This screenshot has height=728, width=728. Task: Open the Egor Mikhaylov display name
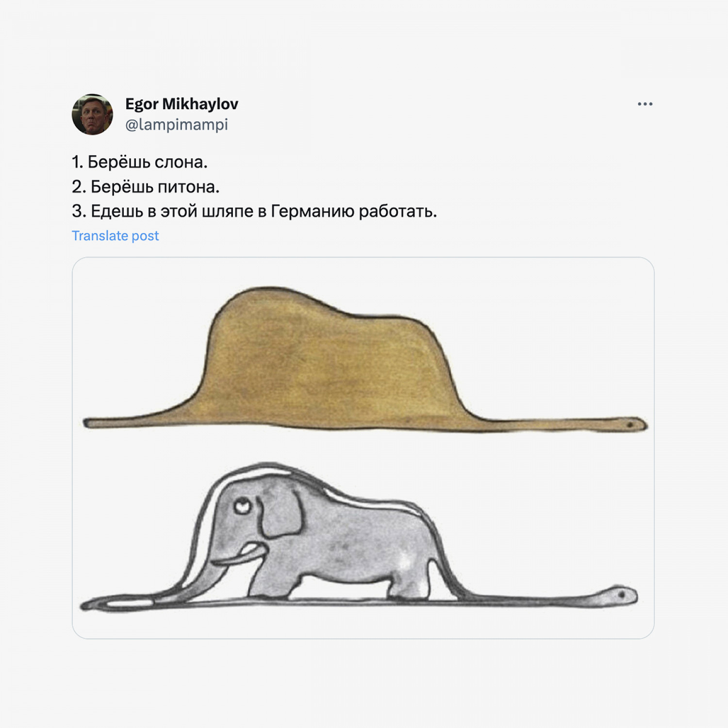coord(182,104)
